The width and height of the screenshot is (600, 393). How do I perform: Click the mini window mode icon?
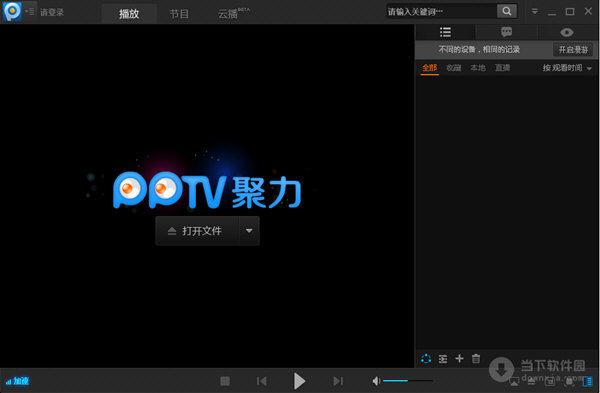[x=550, y=381]
